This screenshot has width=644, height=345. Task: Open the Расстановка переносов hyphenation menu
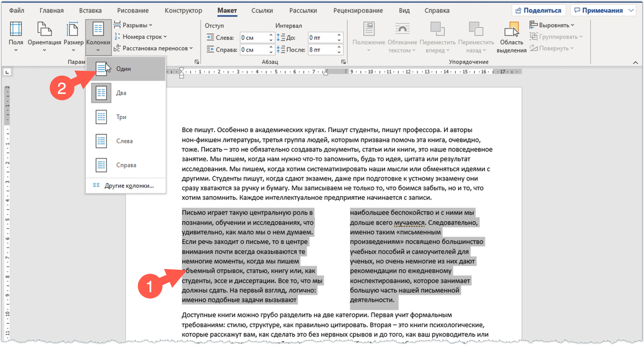coord(153,48)
